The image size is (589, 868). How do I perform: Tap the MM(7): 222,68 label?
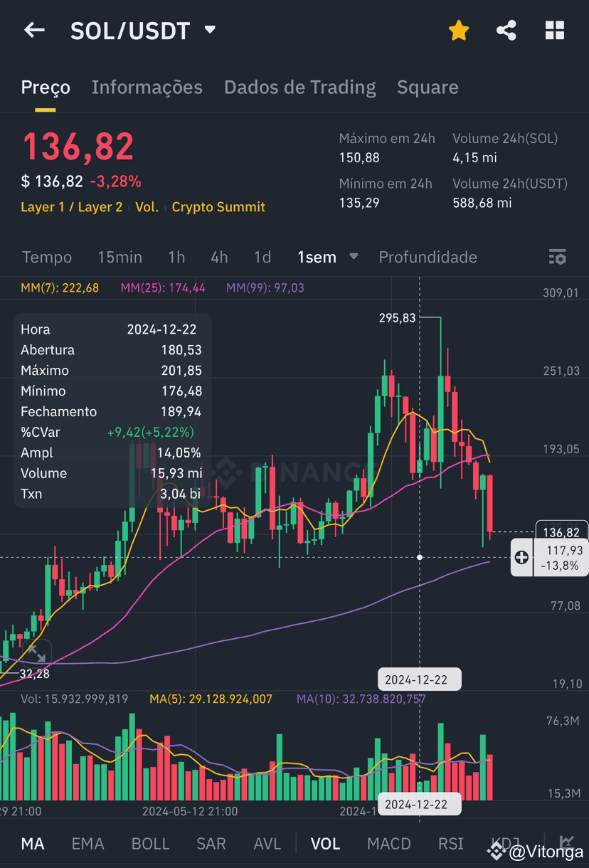pyautogui.click(x=60, y=288)
